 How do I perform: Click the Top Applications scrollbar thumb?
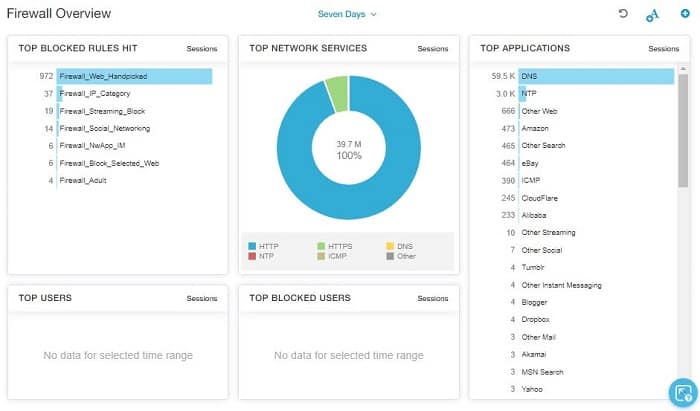coord(683,130)
